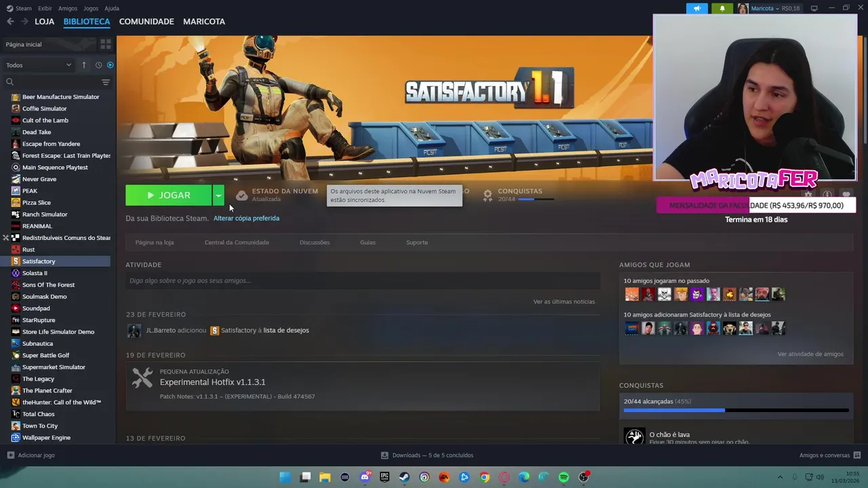Click the activity status input field

pyautogui.click(x=363, y=281)
